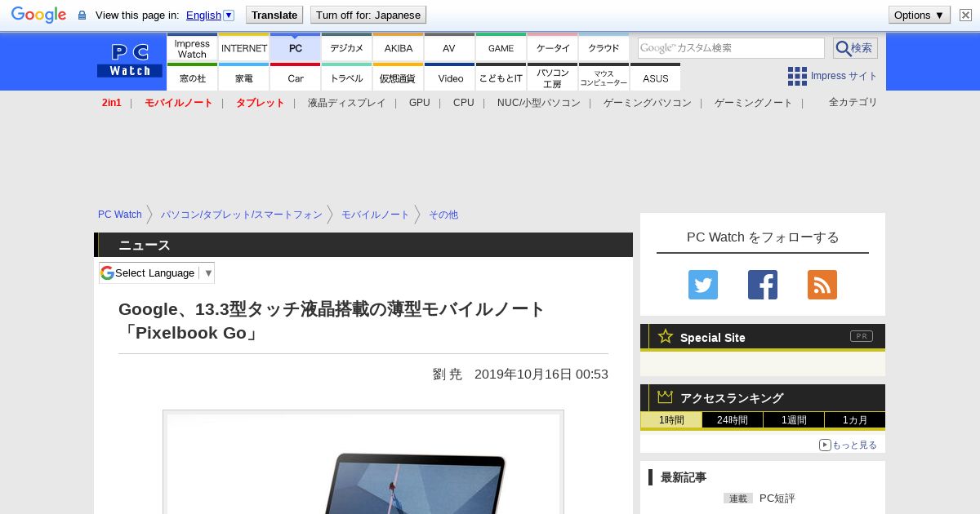Open the RSS feed icon
This screenshot has height=514, width=980.
[x=822, y=285]
